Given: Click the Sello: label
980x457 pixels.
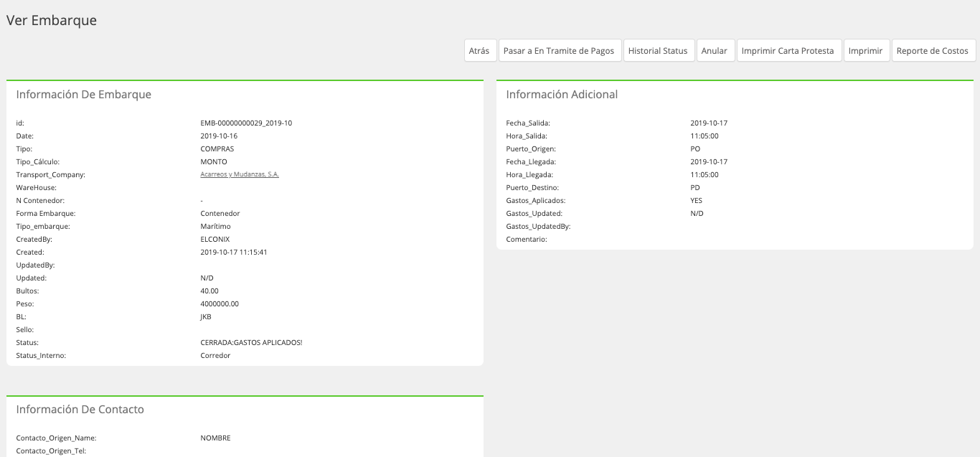Looking at the screenshot, I should point(25,329).
